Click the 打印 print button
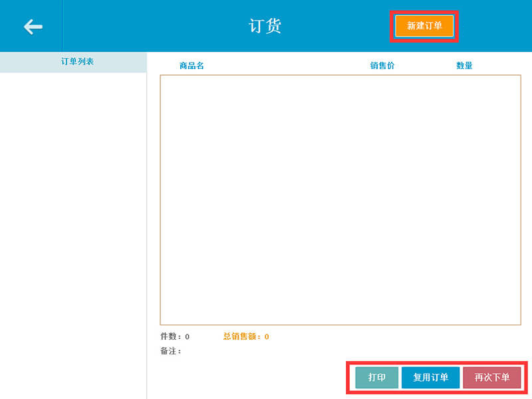Screen dimensions: 532x399 click(x=376, y=378)
